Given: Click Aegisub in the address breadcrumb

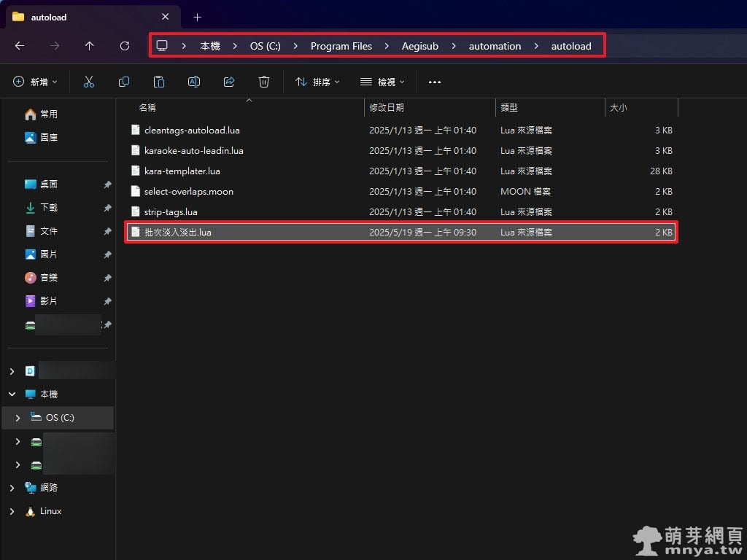Looking at the screenshot, I should 420,46.
